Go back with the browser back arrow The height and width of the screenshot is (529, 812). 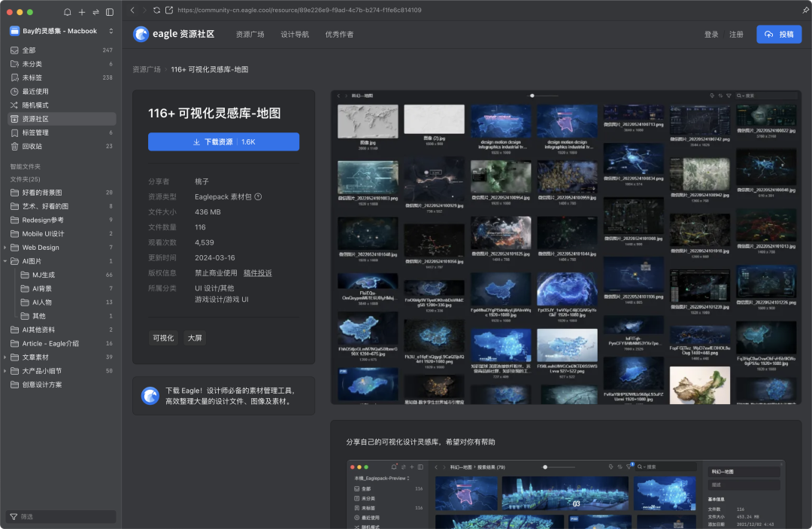(132, 10)
